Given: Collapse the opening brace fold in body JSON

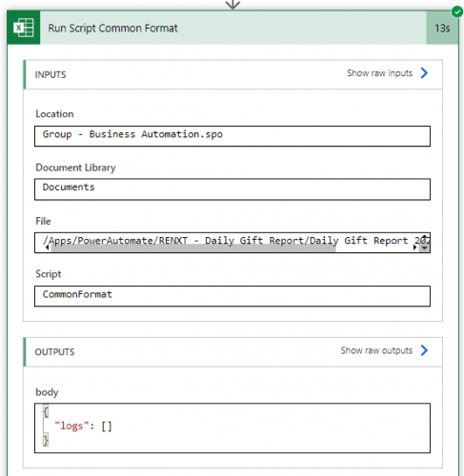Looking at the screenshot, I should point(46,412).
